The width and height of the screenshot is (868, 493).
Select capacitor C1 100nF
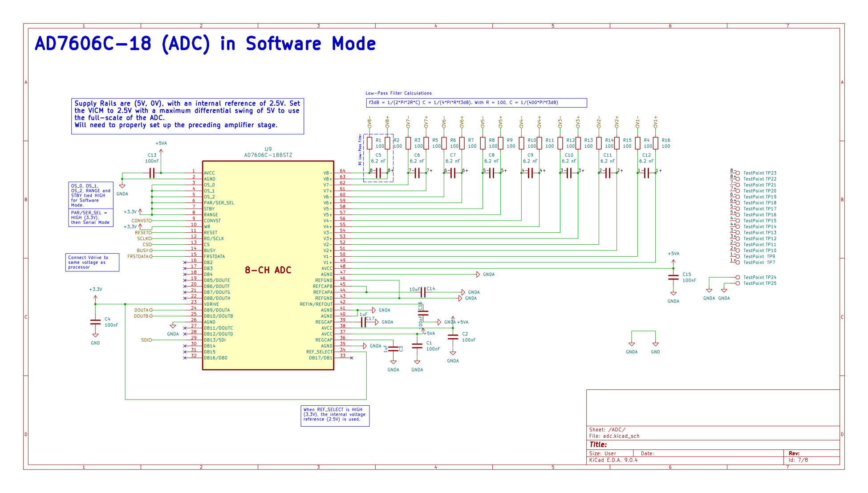417,346
